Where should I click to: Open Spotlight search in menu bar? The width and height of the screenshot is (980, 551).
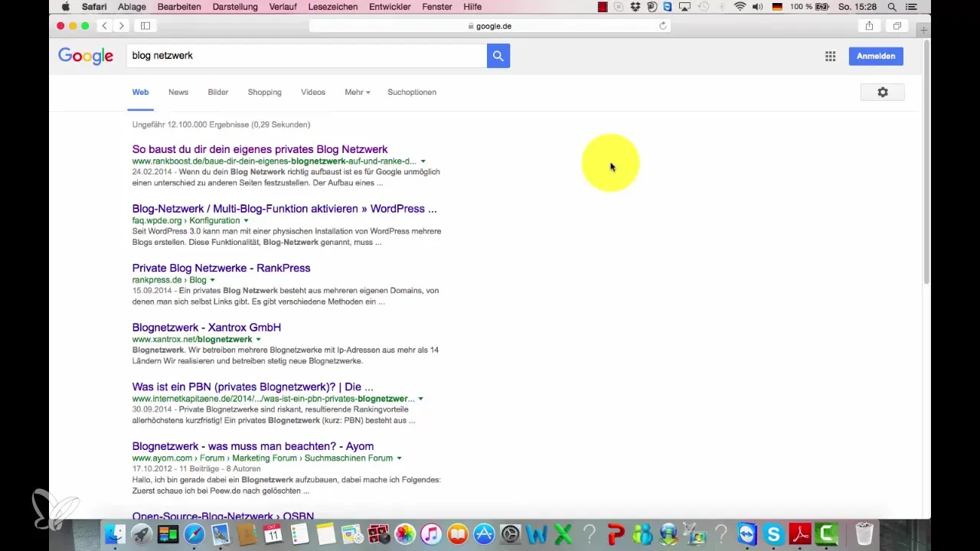click(x=892, y=7)
